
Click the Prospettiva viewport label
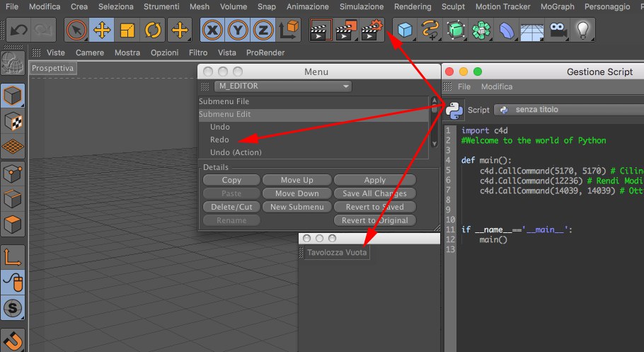click(x=52, y=68)
